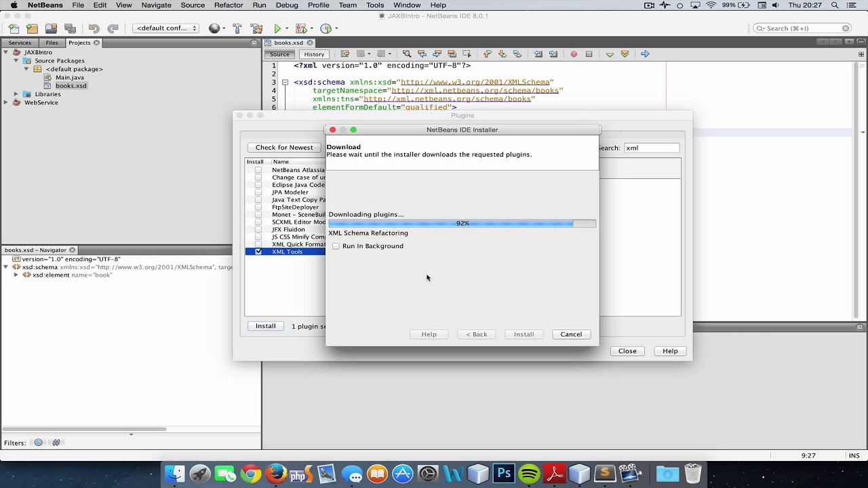
Task: Check the JFX Fluidon install checkbox
Action: (x=258, y=230)
